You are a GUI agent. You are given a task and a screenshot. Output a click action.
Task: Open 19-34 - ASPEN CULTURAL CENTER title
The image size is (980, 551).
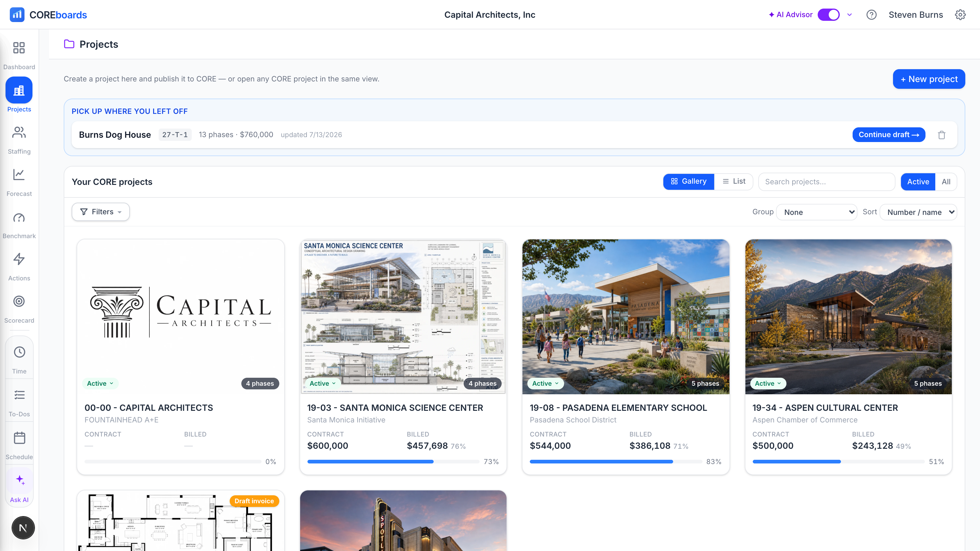(x=825, y=408)
